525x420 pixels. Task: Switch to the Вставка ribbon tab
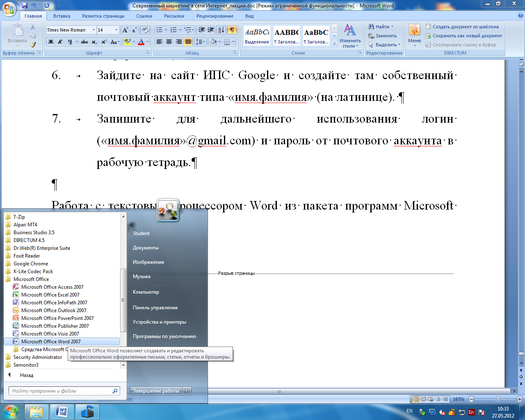[x=62, y=16]
